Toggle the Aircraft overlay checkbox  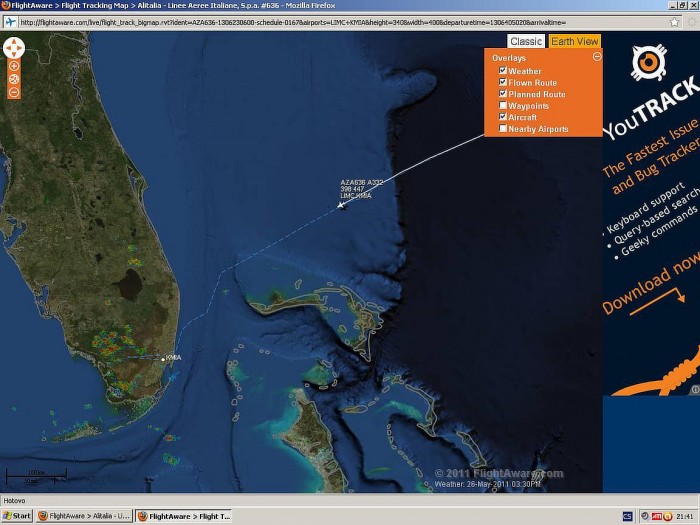503,117
